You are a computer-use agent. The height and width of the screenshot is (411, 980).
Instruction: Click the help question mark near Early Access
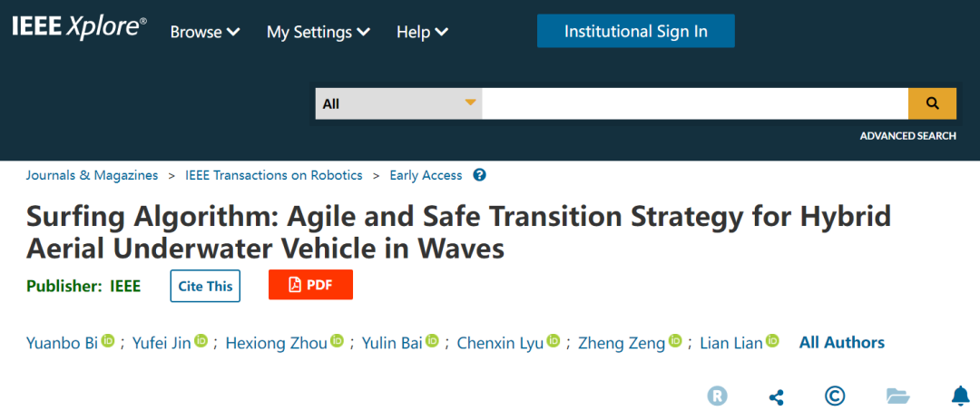click(479, 175)
